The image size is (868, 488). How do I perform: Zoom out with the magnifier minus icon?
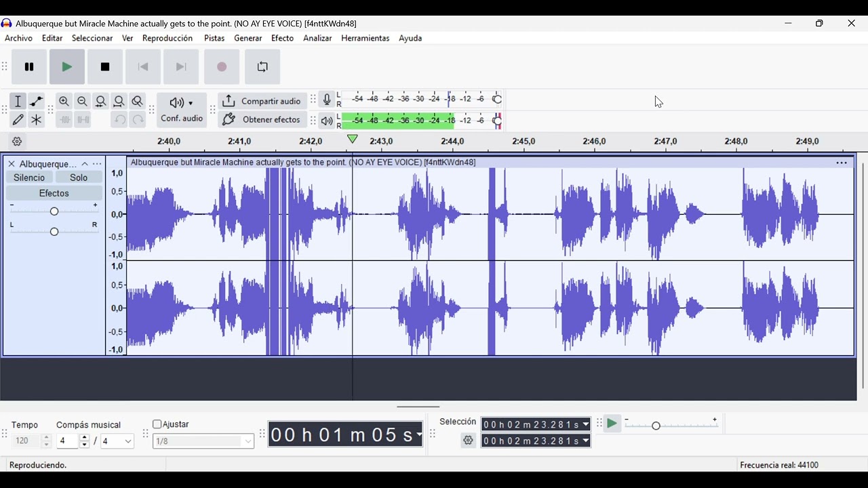pyautogui.click(x=83, y=102)
